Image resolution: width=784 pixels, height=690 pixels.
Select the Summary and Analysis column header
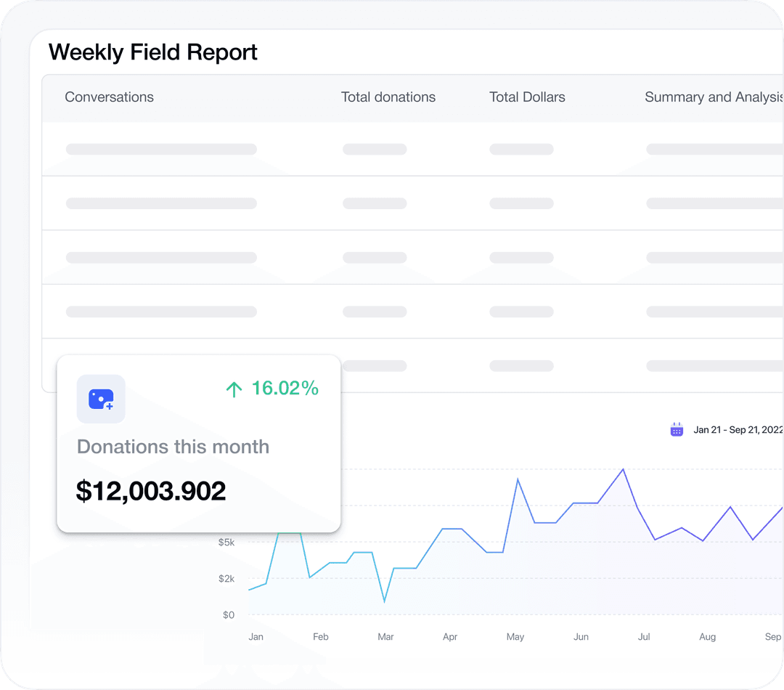coord(713,97)
